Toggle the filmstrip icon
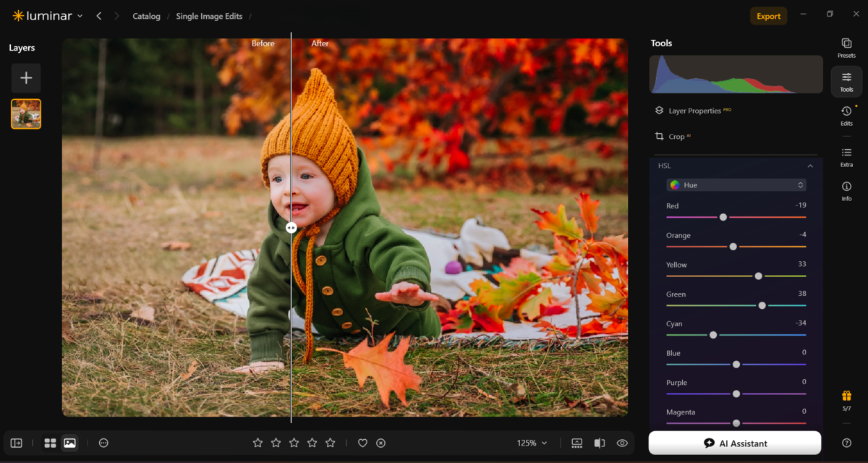The height and width of the screenshot is (463, 868). coord(576,443)
